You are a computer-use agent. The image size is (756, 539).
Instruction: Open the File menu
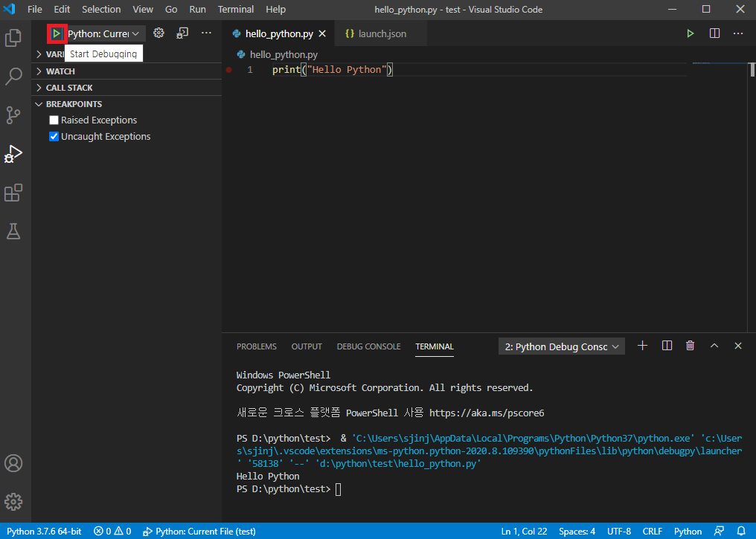click(35, 9)
